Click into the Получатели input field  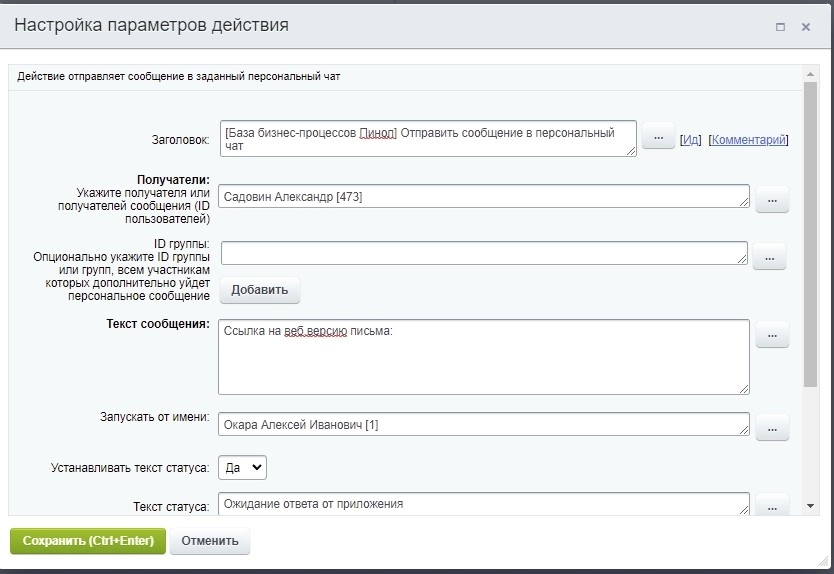tap(483, 197)
